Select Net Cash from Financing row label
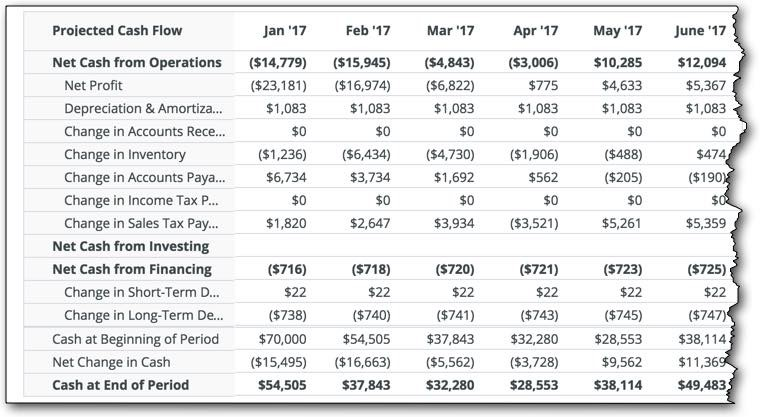Viewport: 763px width, 417px height. pos(132,270)
